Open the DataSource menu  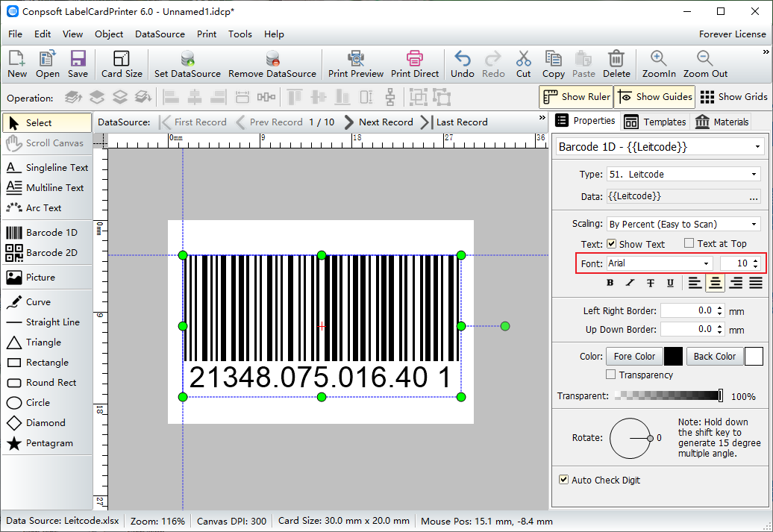[x=160, y=34]
